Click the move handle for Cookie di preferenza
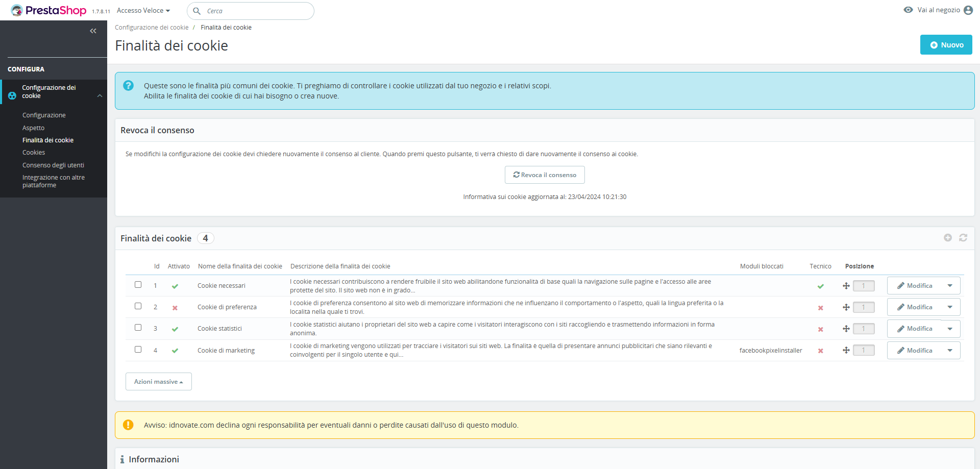The width and height of the screenshot is (980, 469). 846,307
